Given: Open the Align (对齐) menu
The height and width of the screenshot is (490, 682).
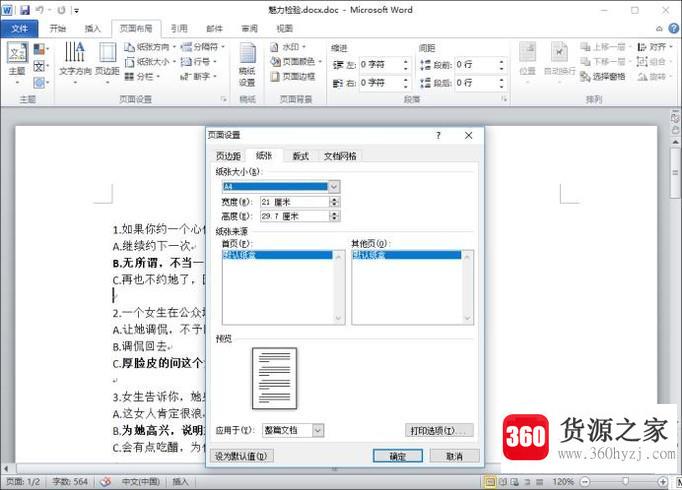Looking at the screenshot, I should pos(655,47).
